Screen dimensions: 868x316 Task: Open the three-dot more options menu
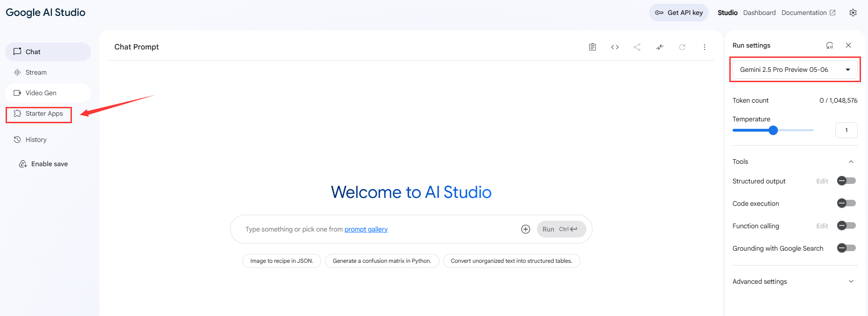click(x=705, y=47)
